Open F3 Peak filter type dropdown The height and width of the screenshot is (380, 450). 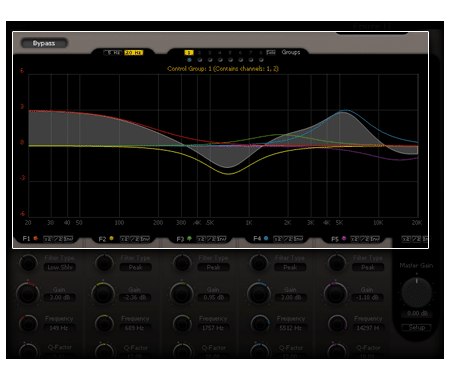click(x=213, y=267)
